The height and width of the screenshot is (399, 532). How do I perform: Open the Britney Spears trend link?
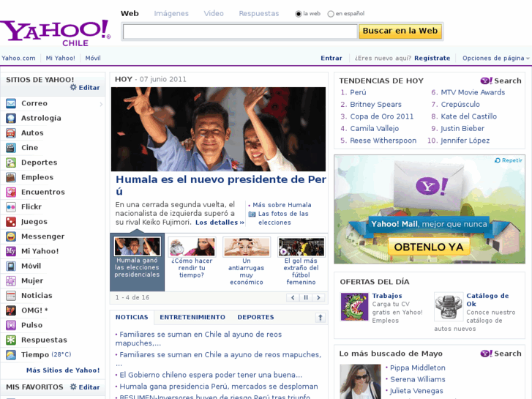pos(375,104)
